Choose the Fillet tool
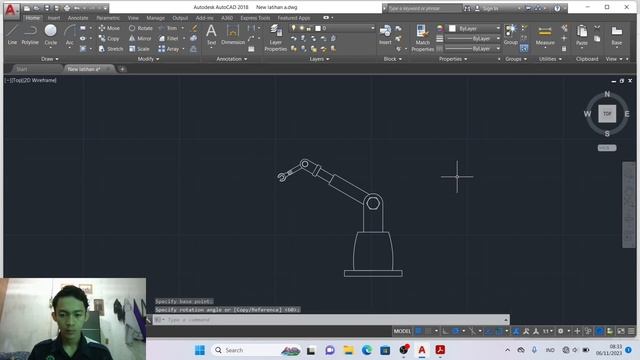 click(169, 38)
